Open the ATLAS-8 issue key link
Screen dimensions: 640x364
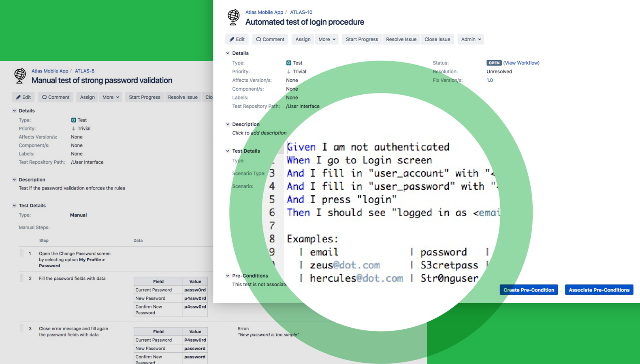coord(85,71)
